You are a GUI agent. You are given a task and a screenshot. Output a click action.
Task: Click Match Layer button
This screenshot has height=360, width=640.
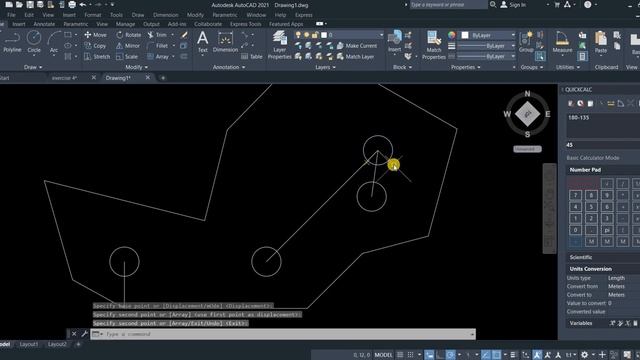pyautogui.click(x=356, y=57)
